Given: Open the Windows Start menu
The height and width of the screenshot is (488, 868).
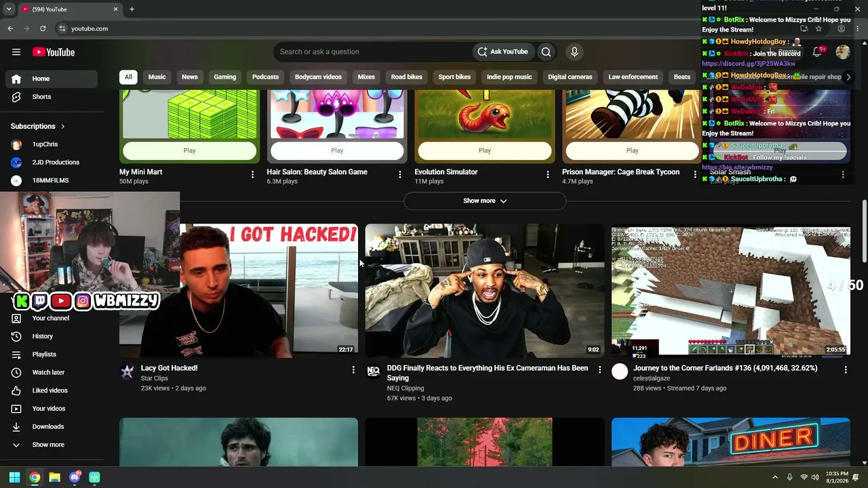Looking at the screenshot, I should 14,477.
